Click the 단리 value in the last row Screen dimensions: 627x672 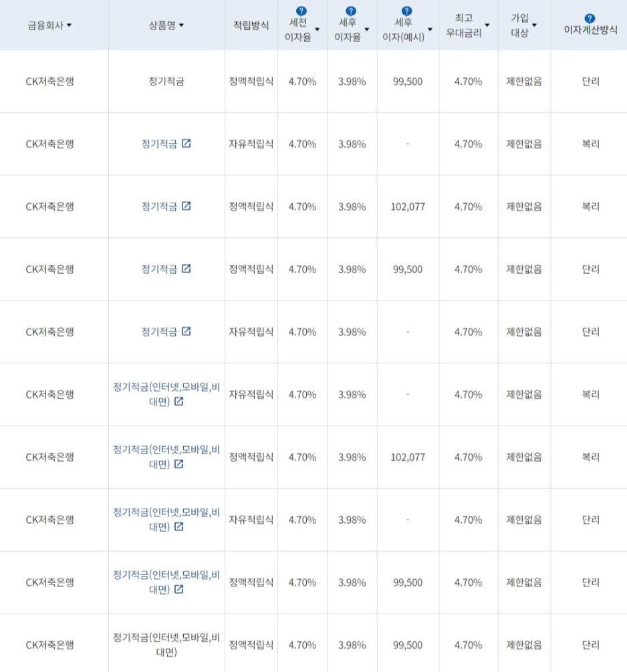point(588,645)
